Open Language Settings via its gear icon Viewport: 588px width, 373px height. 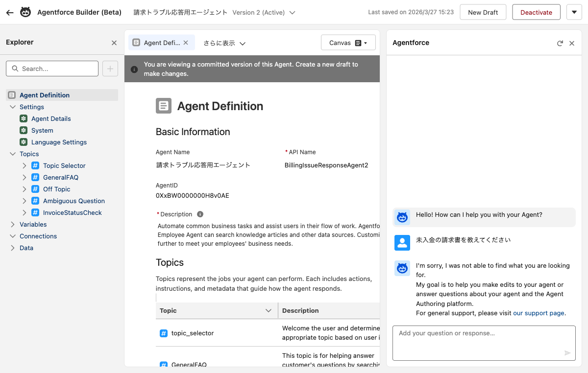click(23, 142)
